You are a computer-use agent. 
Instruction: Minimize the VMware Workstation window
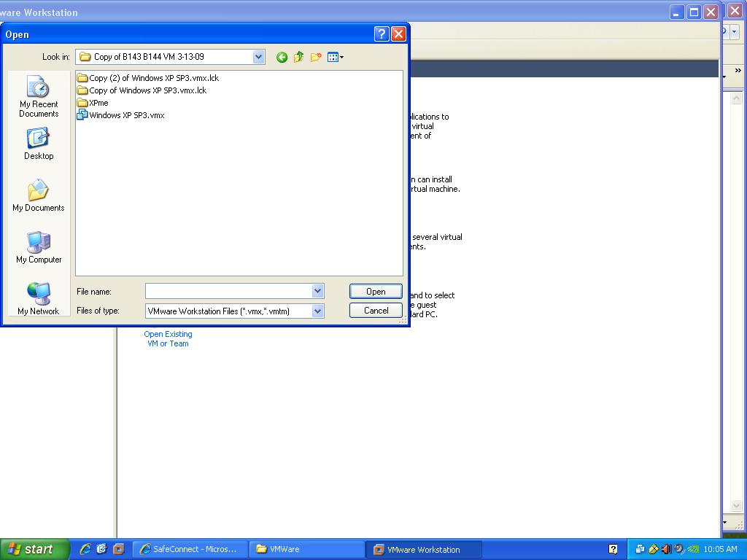click(x=676, y=12)
